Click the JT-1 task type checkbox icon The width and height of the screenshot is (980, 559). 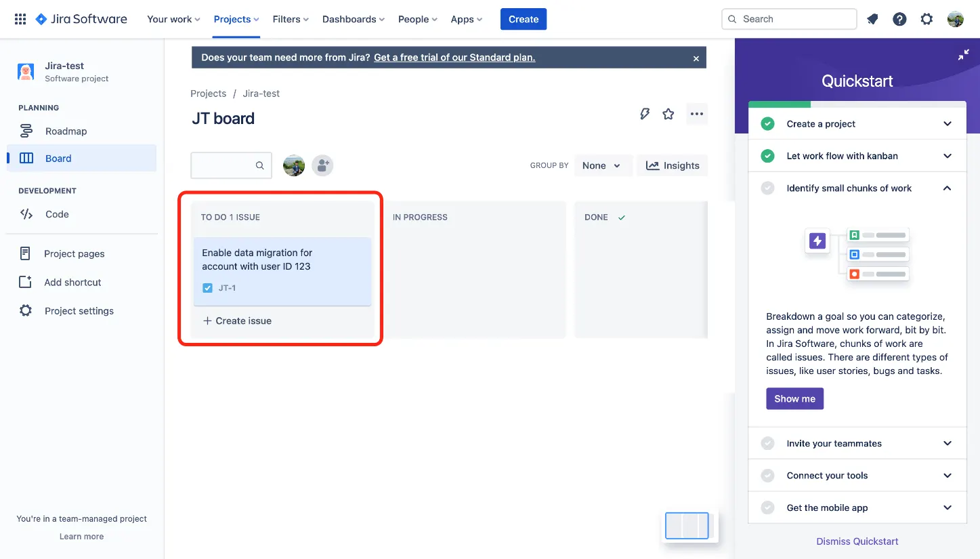point(208,288)
